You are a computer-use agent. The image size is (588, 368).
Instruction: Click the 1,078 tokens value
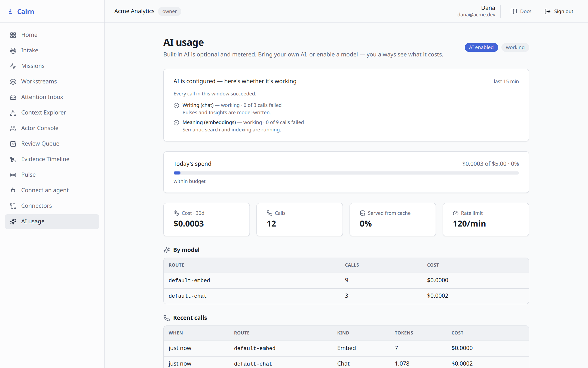click(x=402, y=364)
